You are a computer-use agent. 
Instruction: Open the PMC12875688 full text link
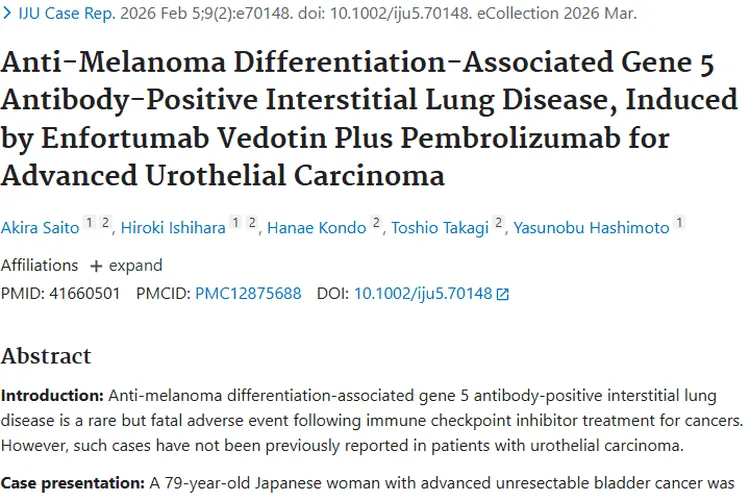point(248,294)
